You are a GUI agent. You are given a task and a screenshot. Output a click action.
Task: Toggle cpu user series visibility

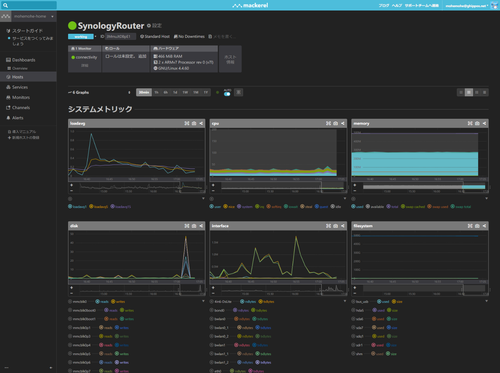(211, 207)
